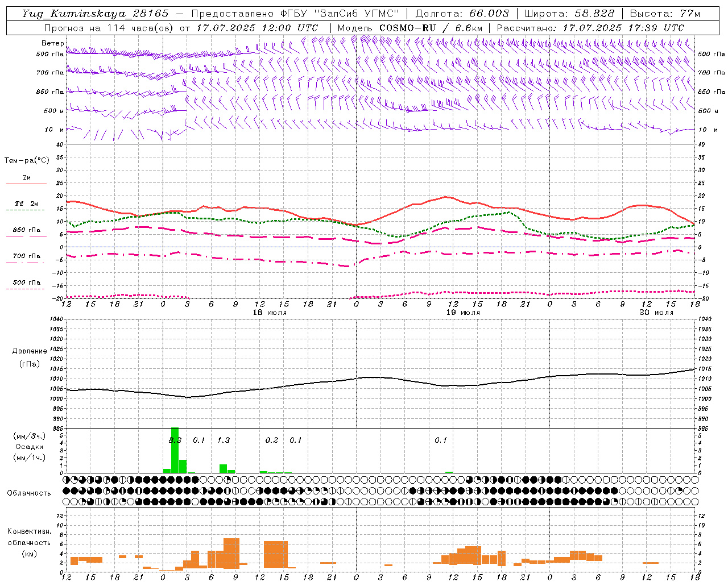
Task: Click the 0.2 precipitation total value
Action: (x=272, y=440)
